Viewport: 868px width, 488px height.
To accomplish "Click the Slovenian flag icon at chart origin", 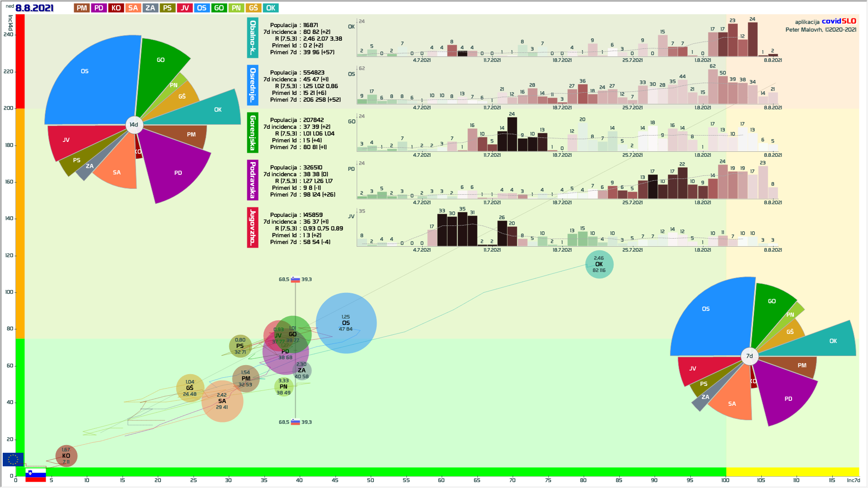I will tap(35, 475).
